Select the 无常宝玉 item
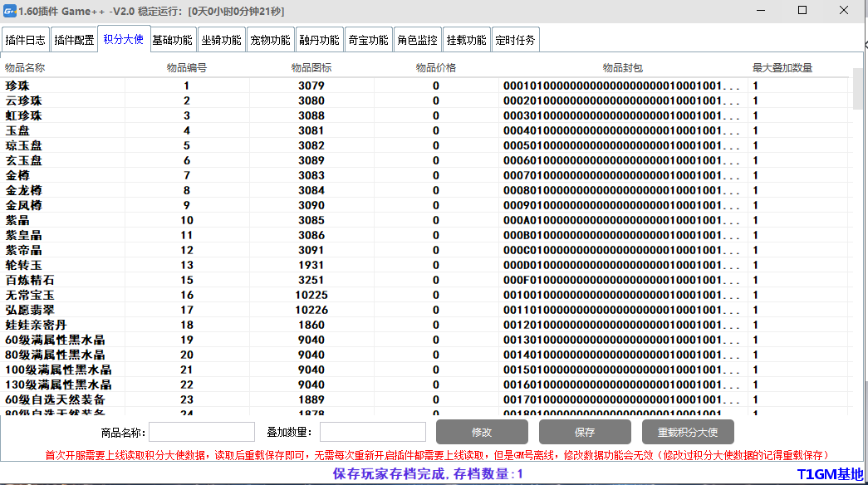This screenshot has height=485, width=868. point(424,295)
